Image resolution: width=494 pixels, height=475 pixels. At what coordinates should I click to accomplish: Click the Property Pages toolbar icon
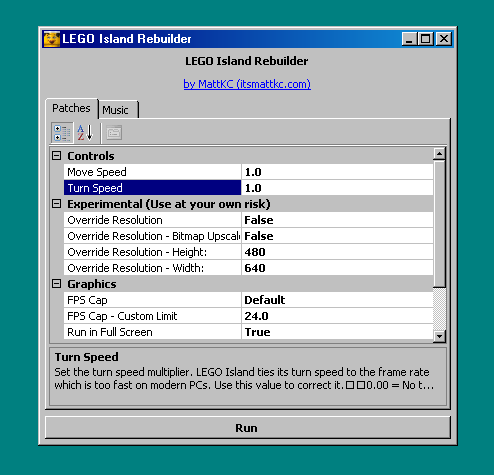114,133
